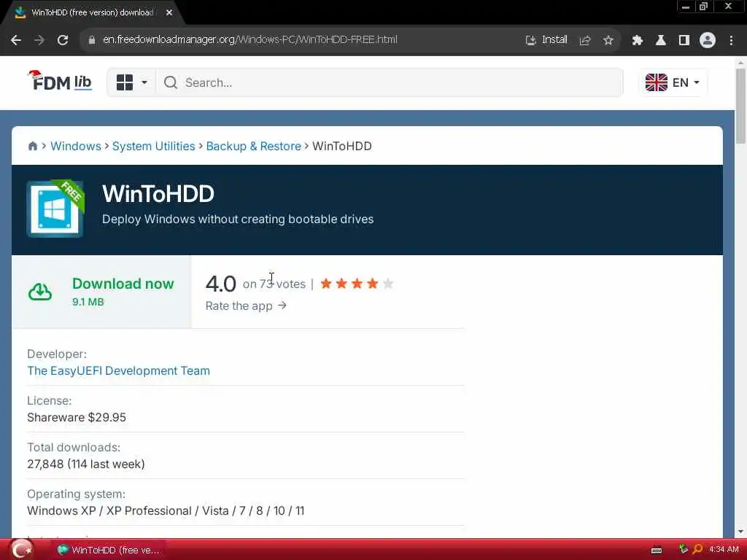Click Rate the app link
This screenshot has width=747, height=560.
coord(246,306)
